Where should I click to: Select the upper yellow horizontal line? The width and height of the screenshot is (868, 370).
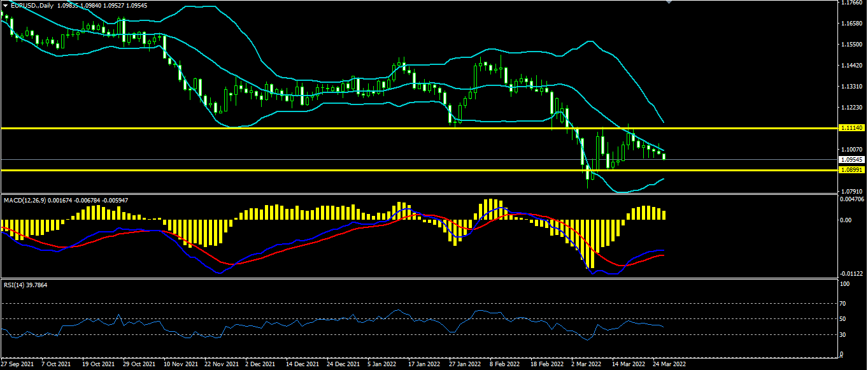[418, 128]
